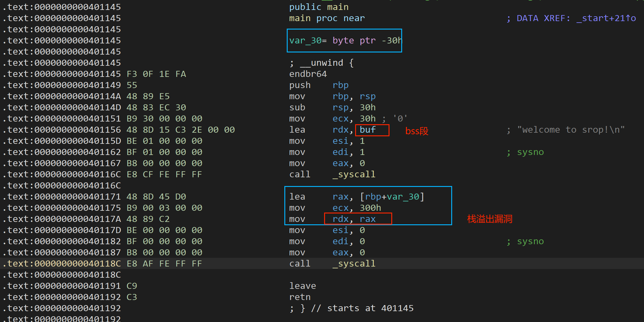644x322 pixels.
Task: Select 'lea rax, [rbp+var_30]' instruction
Action: [357, 197]
